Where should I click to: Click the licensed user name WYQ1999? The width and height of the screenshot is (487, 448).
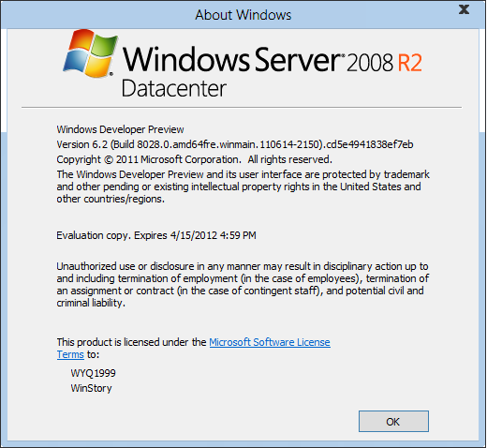[x=93, y=373]
